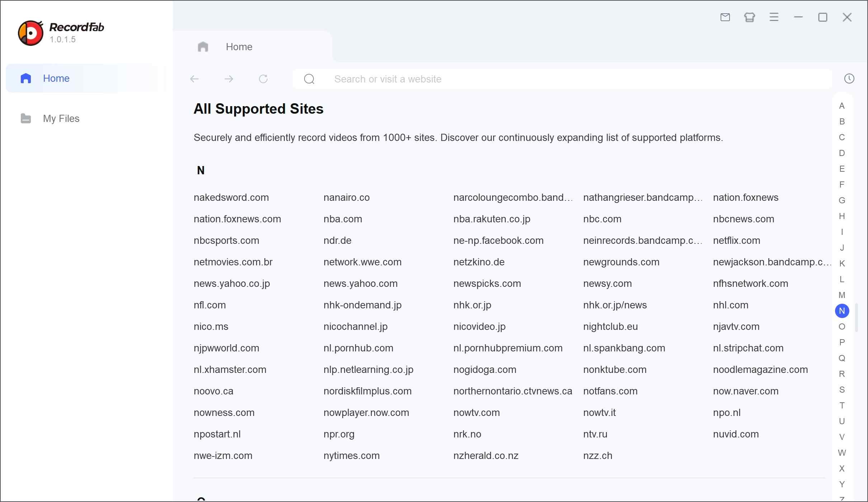Open npo.nl site link
The height and width of the screenshot is (502, 868).
point(727,413)
